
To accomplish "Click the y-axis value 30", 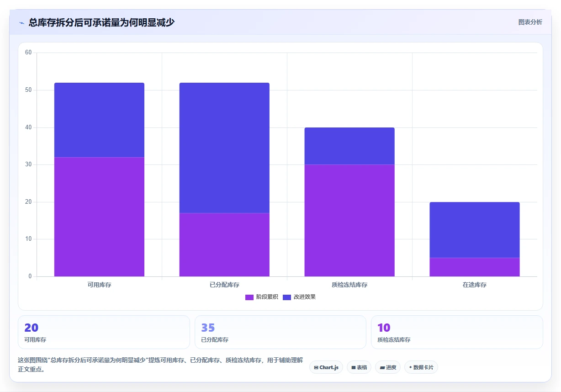I will point(28,164).
